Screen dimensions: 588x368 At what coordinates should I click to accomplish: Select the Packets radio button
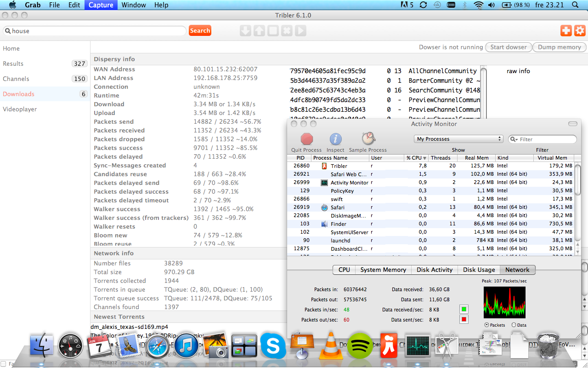tap(487, 325)
